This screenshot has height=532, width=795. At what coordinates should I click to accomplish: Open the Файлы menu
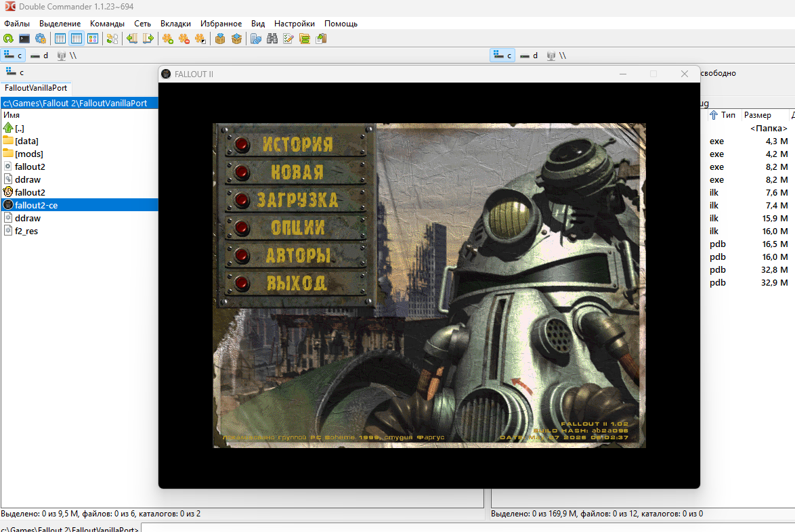[17, 23]
